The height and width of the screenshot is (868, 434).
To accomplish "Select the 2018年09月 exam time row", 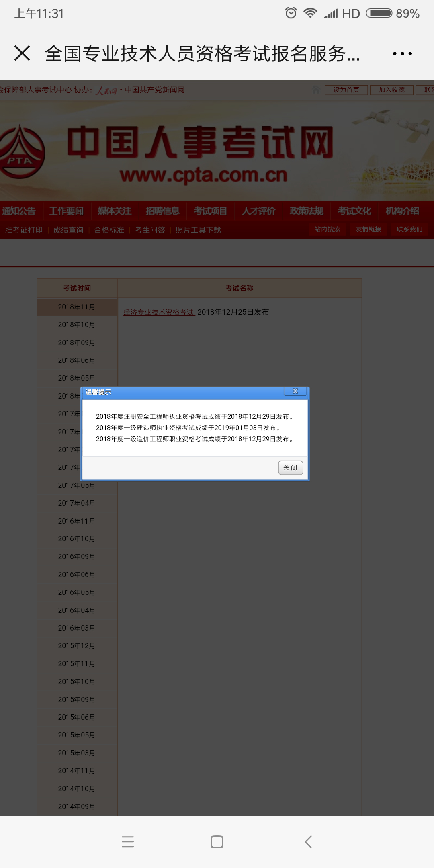I will pyautogui.click(x=77, y=343).
